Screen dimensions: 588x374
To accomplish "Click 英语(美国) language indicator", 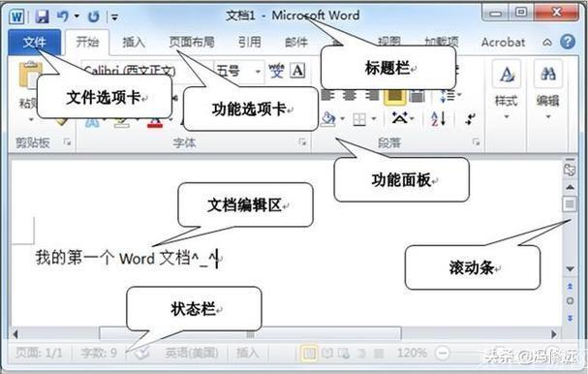I will [x=192, y=353].
